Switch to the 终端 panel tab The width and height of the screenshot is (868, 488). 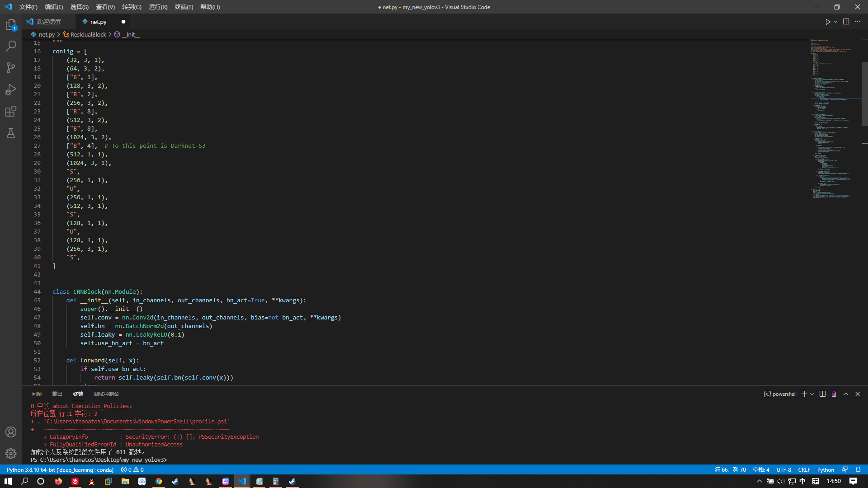[x=78, y=394]
